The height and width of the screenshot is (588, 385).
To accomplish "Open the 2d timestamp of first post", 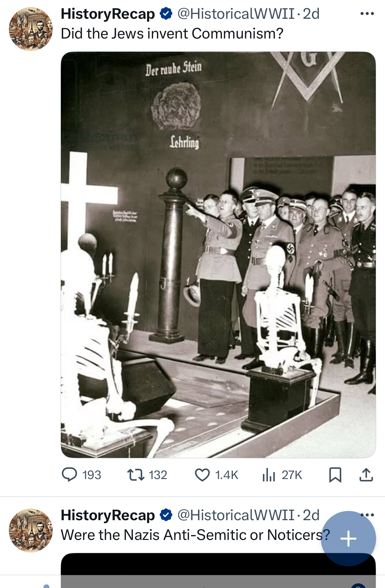I will tap(311, 14).
